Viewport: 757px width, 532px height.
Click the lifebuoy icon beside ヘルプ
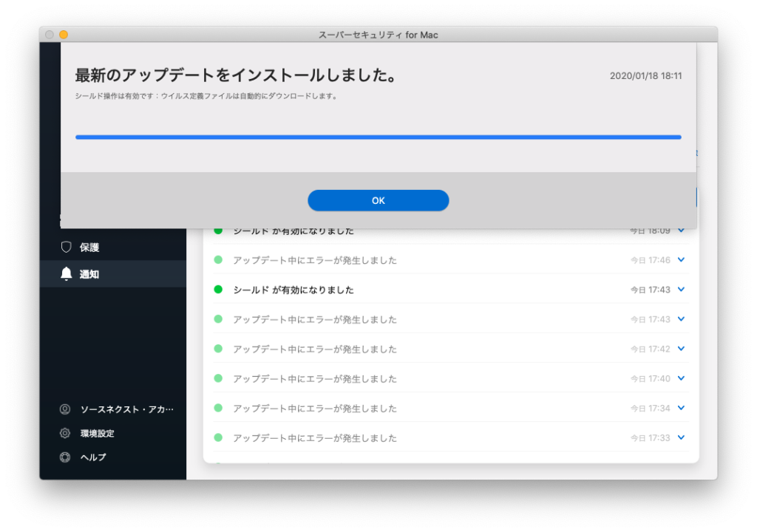pyautogui.click(x=65, y=457)
